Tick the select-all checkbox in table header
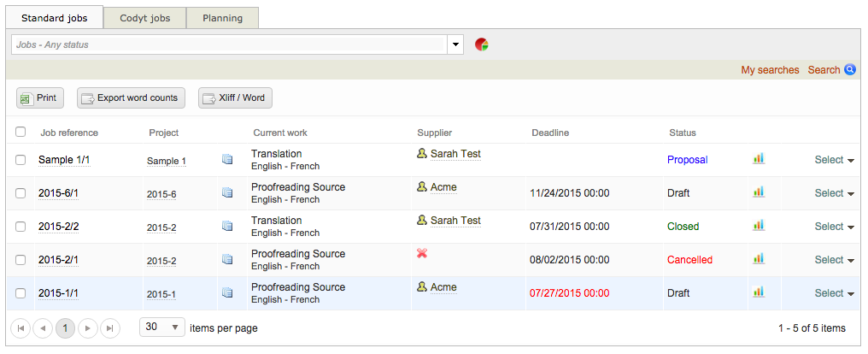The height and width of the screenshot is (354, 868). pyautogui.click(x=21, y=133)
